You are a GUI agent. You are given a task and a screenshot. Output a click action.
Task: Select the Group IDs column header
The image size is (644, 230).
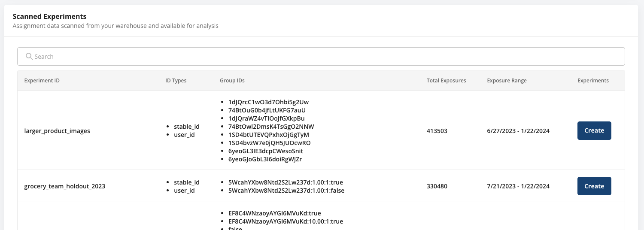click(x=232, y=81)
